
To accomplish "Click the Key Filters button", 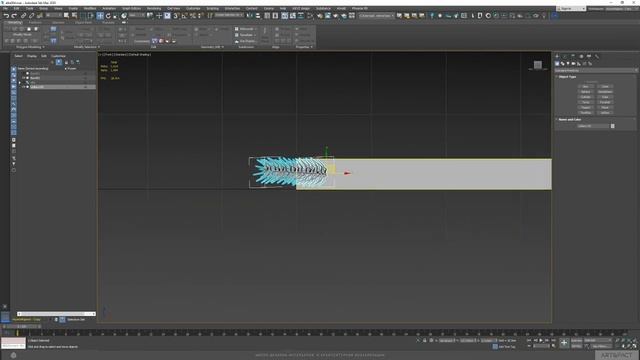I will [601, 347].
